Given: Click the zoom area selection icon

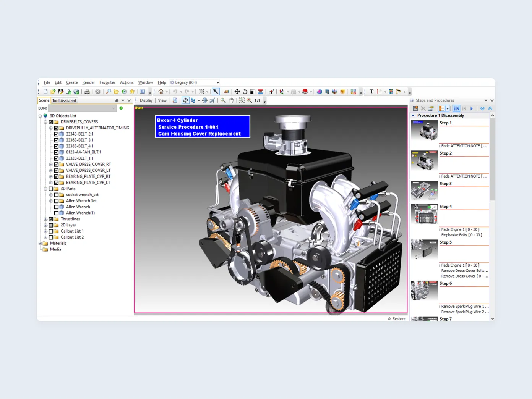Looking at the screenshot, I should point(242,100).
